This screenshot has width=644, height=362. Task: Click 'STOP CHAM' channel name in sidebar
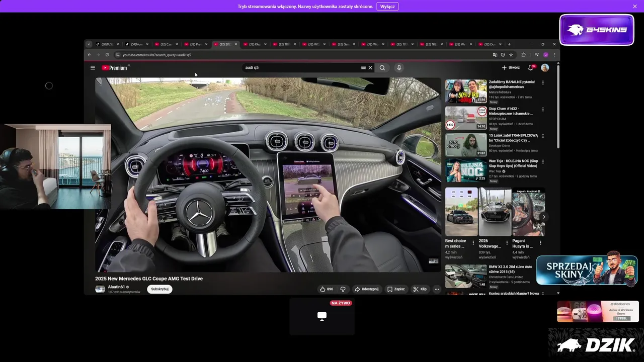496,119
